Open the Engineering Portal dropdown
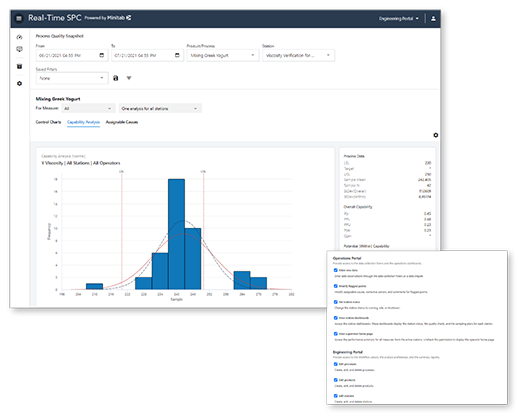Screen dimensions: 517x413 pyautogui.click(x=399, y=19)
